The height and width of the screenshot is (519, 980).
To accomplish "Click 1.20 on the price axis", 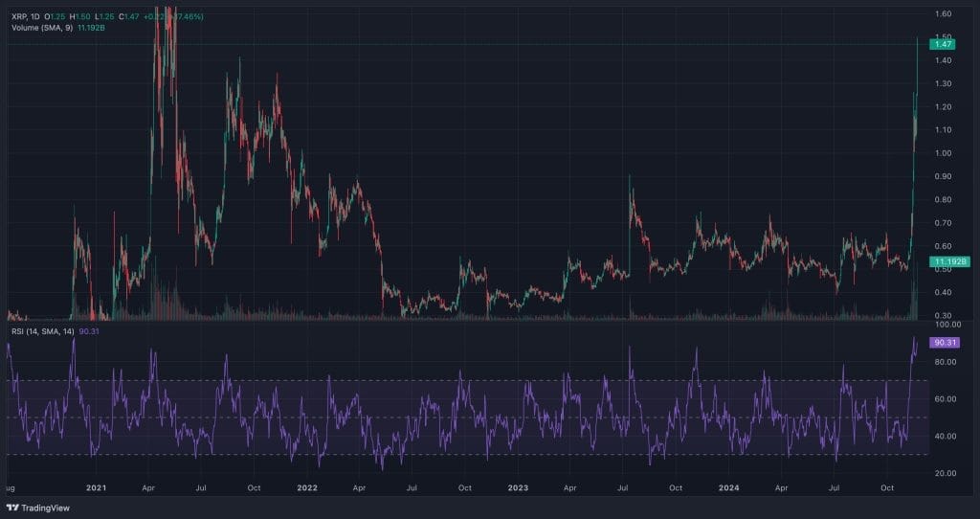I will pyautogui.click(x=943, y=107).
